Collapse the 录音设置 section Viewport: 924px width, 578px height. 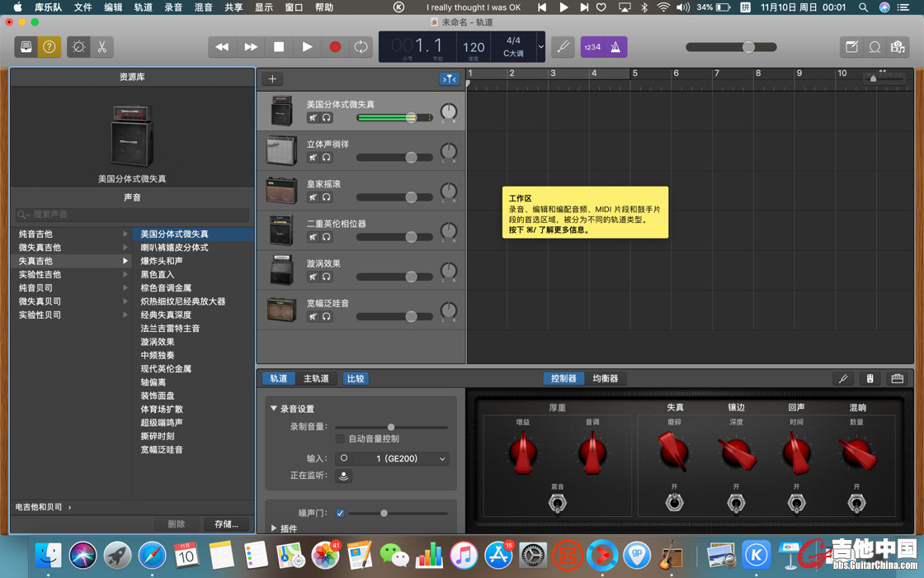coord(273,408)
